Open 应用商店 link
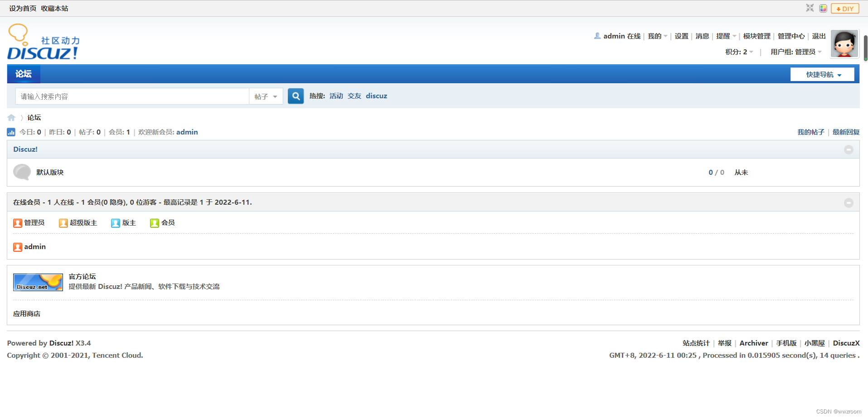 [x=27, y=314]
